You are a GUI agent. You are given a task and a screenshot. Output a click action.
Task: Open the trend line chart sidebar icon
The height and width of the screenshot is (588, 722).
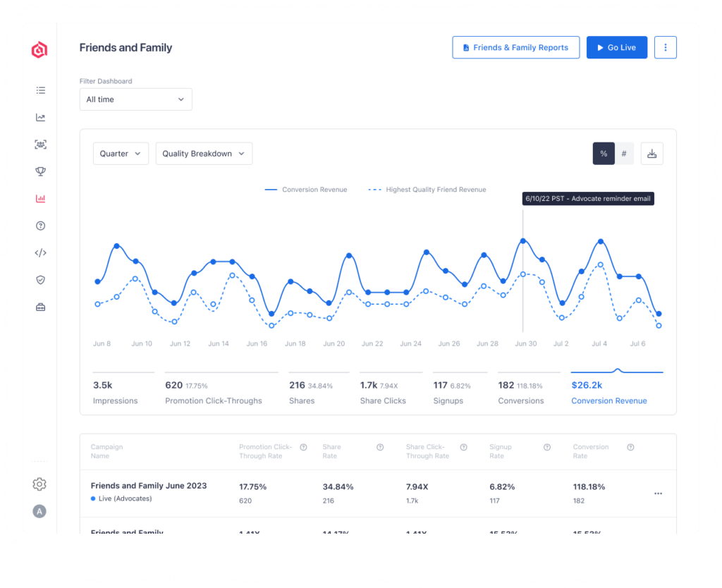click(x=40, y=118)
